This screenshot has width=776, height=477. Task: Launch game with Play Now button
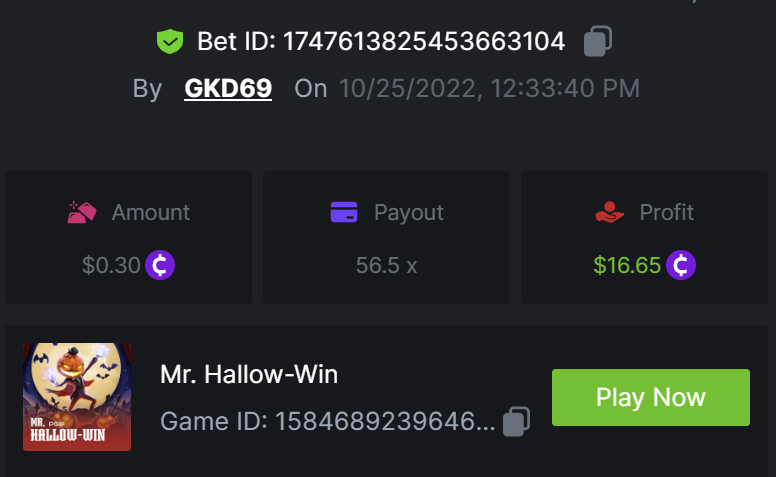(x=651, y=397)
